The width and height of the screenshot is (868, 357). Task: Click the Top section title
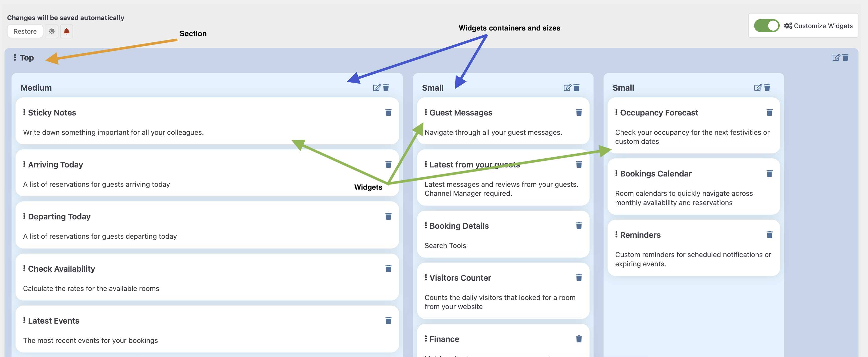click(27, 58)
